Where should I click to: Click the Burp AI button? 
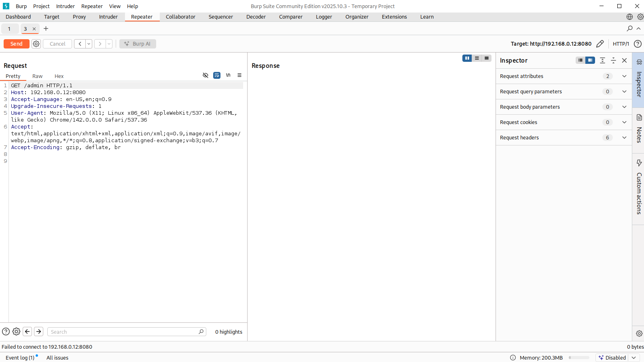tap(138, 44)
